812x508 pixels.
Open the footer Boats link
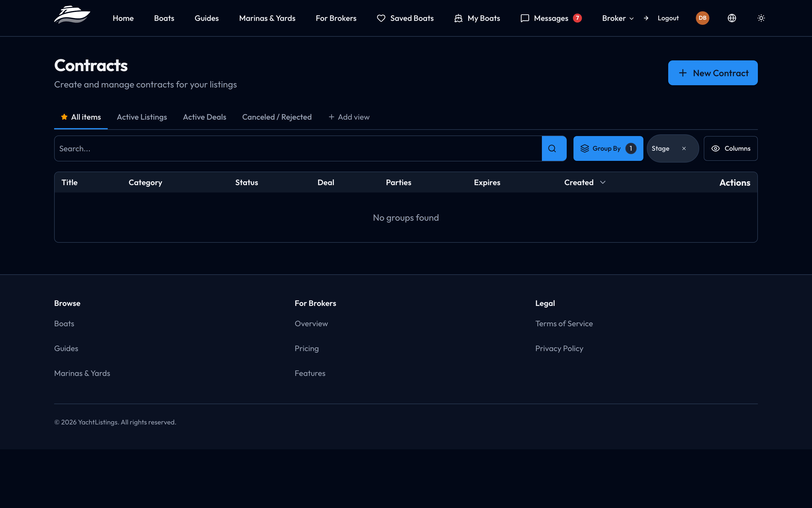pos(64,323)
